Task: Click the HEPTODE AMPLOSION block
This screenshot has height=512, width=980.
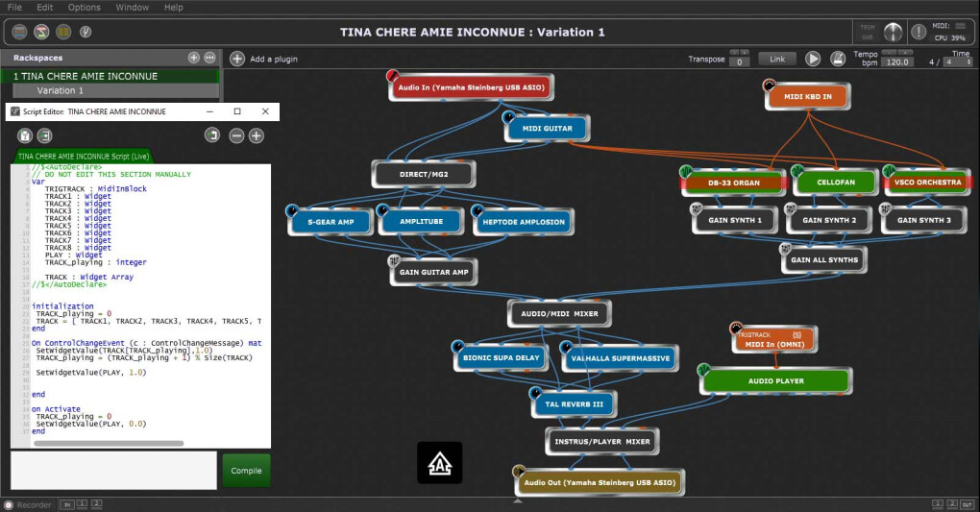Action: coord(524,222)
